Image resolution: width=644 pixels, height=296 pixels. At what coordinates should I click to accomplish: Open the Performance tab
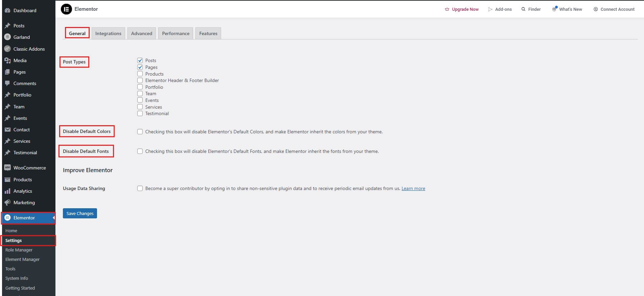175,33
